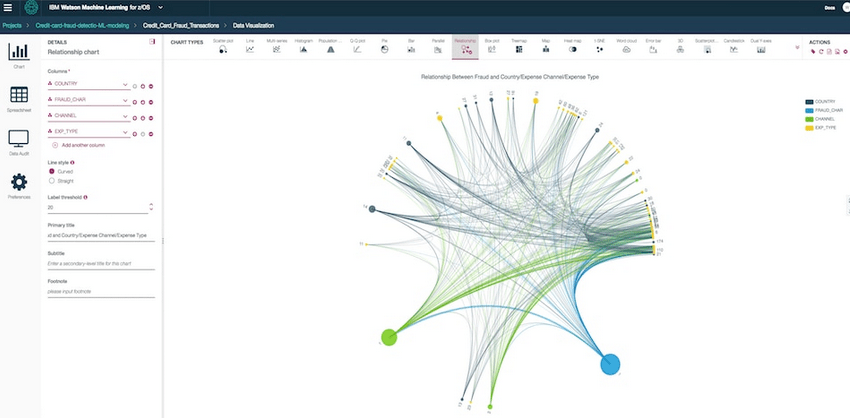Select the Treemap chart type
This screenshot has height=418, width=850.
pyautogui.click(x=519, y=46)
